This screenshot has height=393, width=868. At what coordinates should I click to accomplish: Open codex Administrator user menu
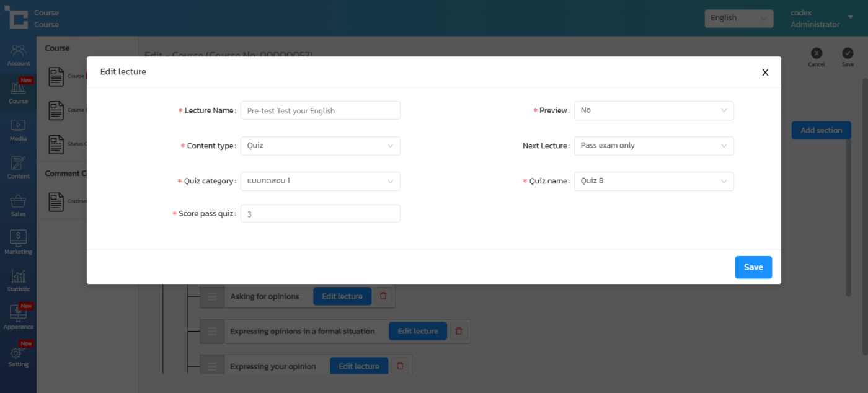pyautogui.click(x=815, y=19)
